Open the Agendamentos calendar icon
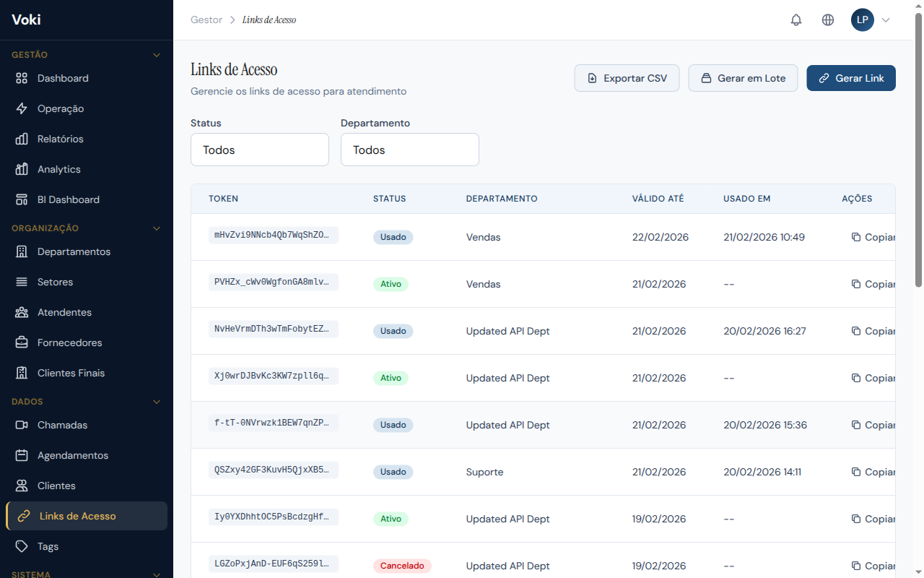The width and height of the screenshot is (924, 578). click(x=22, y=455)
